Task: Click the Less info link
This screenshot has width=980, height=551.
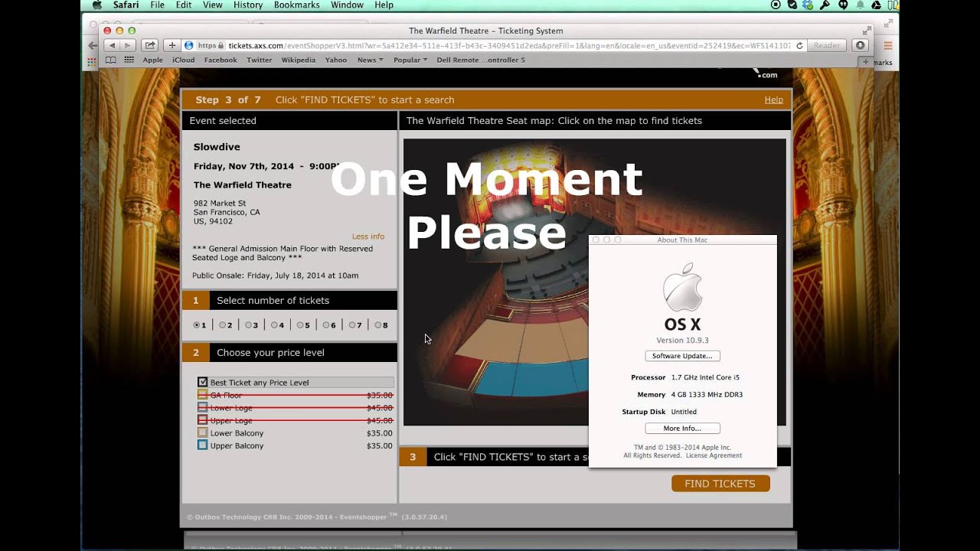Action: [x=368, y=236]
